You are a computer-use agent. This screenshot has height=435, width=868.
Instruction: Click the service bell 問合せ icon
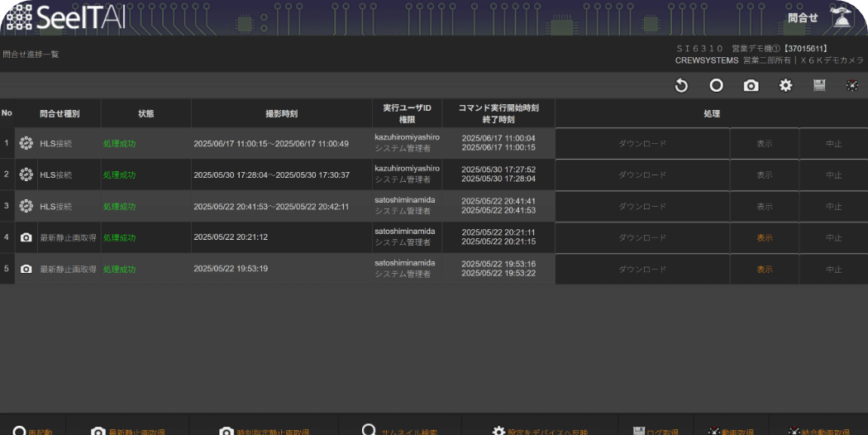(842, 17)
